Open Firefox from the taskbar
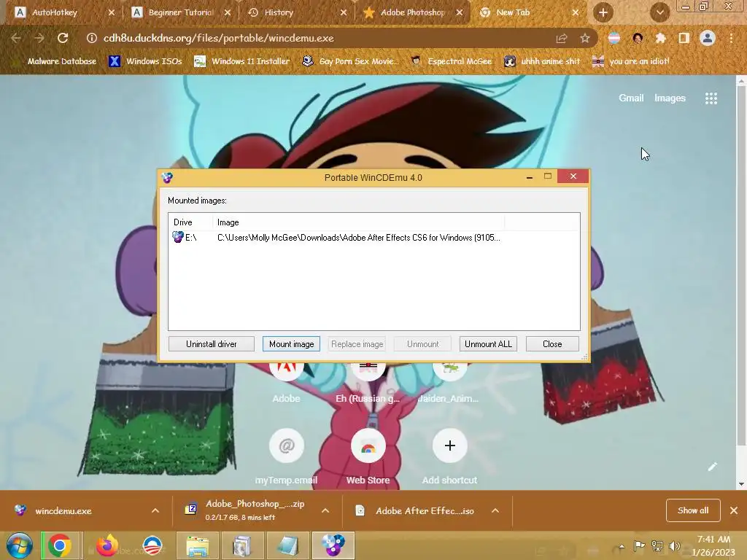Screen dimensions: 747x560 tap(107, 545)
